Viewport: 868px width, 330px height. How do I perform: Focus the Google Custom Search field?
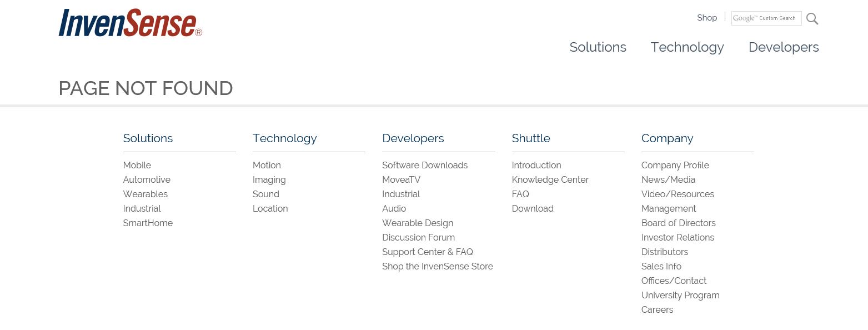(x=766, y=18)
